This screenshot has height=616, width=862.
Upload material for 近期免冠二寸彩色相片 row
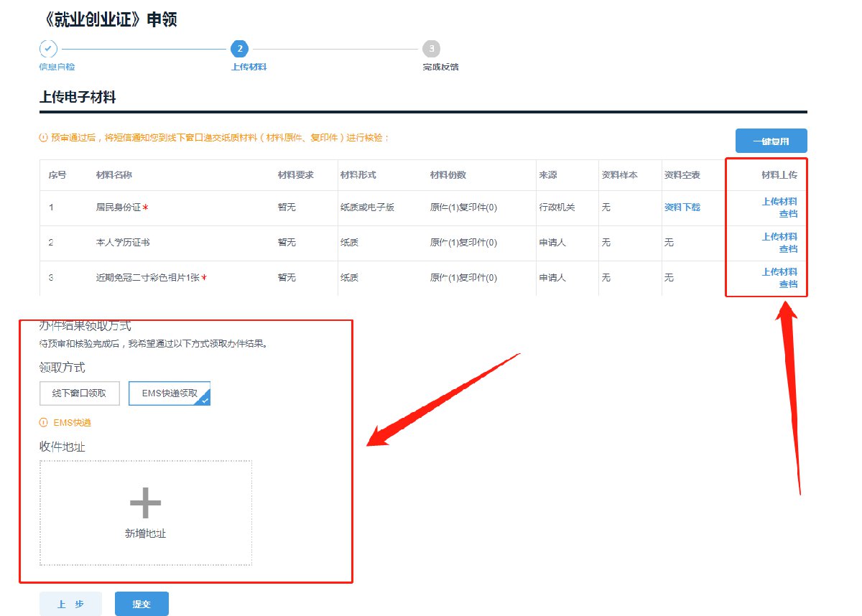pyautogui.click(x=779, y=272)
